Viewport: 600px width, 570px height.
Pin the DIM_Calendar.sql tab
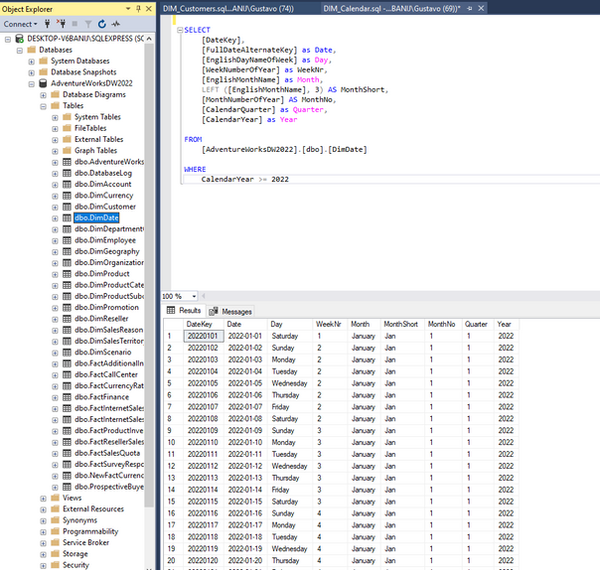click(x=470, y=8)
